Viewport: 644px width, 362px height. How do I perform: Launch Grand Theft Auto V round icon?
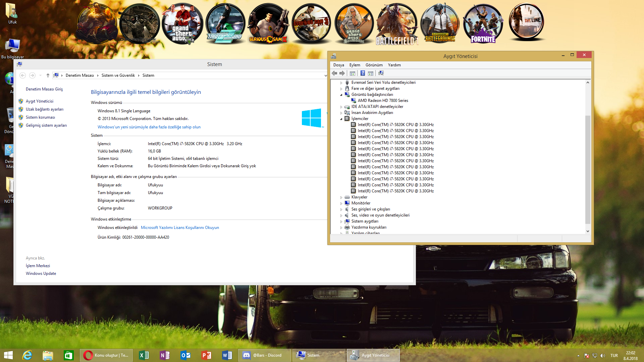point(182,24)
